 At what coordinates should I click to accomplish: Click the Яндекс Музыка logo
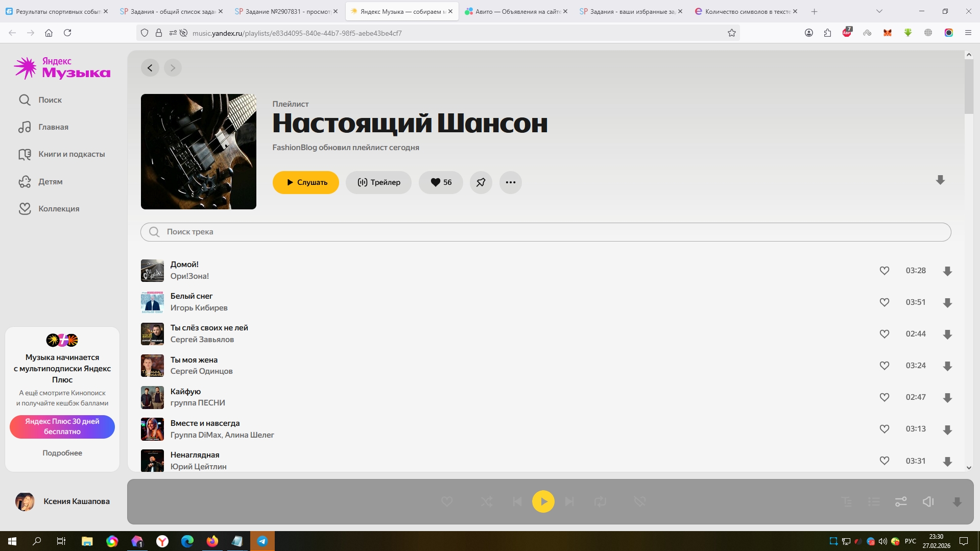[x=62, y=68]
